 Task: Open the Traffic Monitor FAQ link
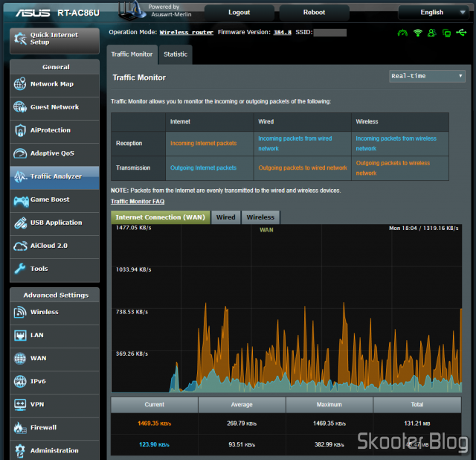click(138, 202)
